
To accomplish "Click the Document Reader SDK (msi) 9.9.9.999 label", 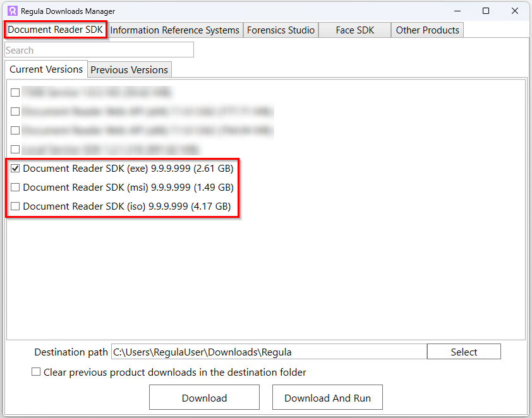I will coord(128,188).
